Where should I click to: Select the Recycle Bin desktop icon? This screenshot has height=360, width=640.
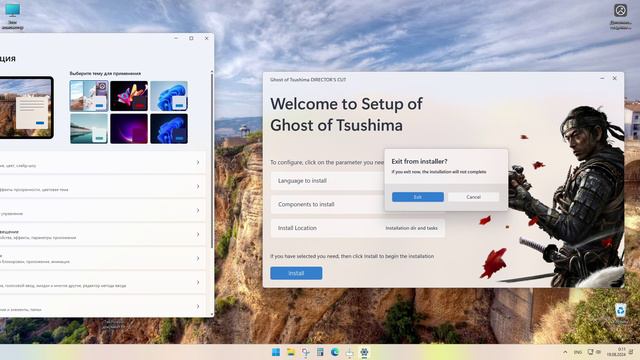click(x=620, y=313)
